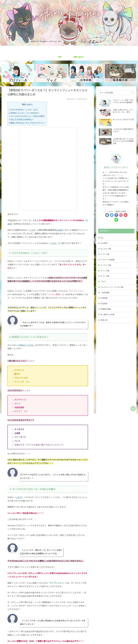The image size is (138, 644).
Task: Open the Instagram profile icon
Action: pos(121,215)
